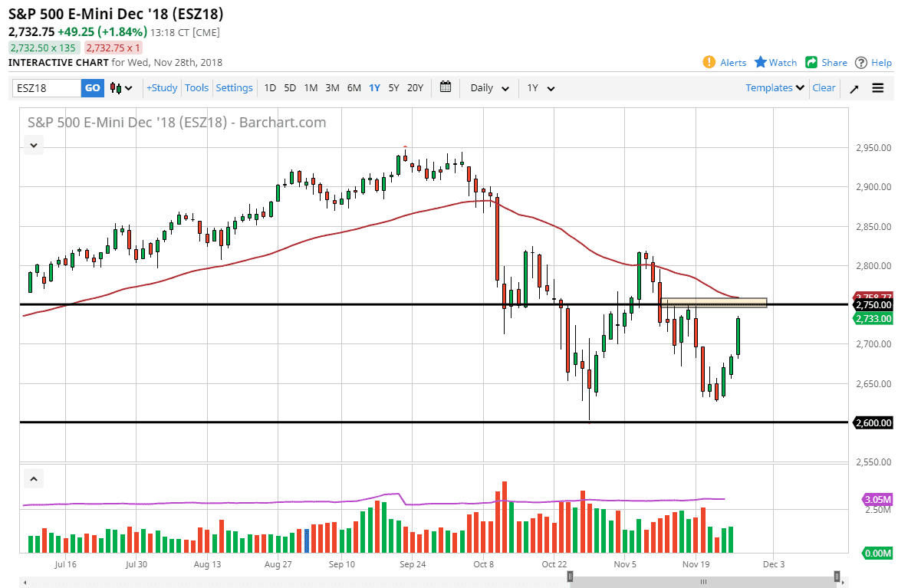Screen dimensions: 898x588
Task: Select the 1D timeframe
Action: [x=270, y=87]
